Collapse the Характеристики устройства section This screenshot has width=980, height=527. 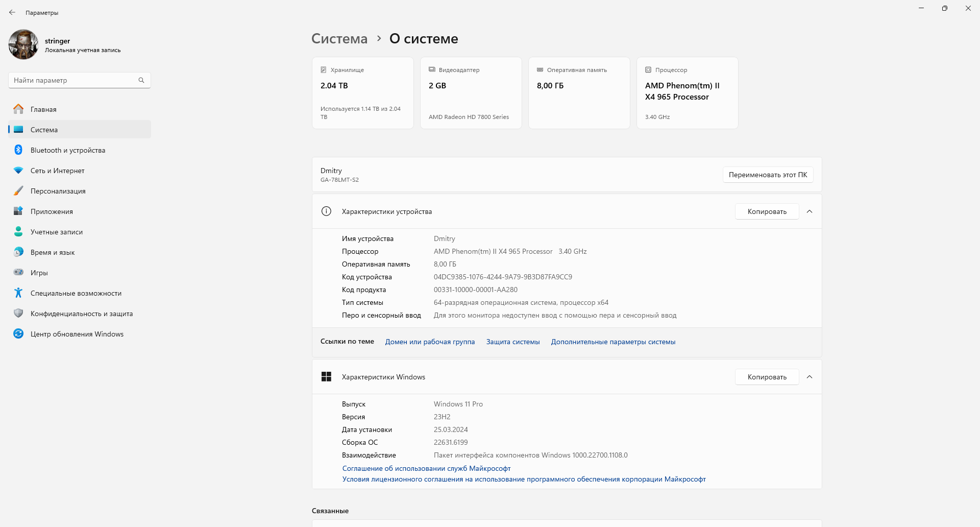(x=810, y=211)
